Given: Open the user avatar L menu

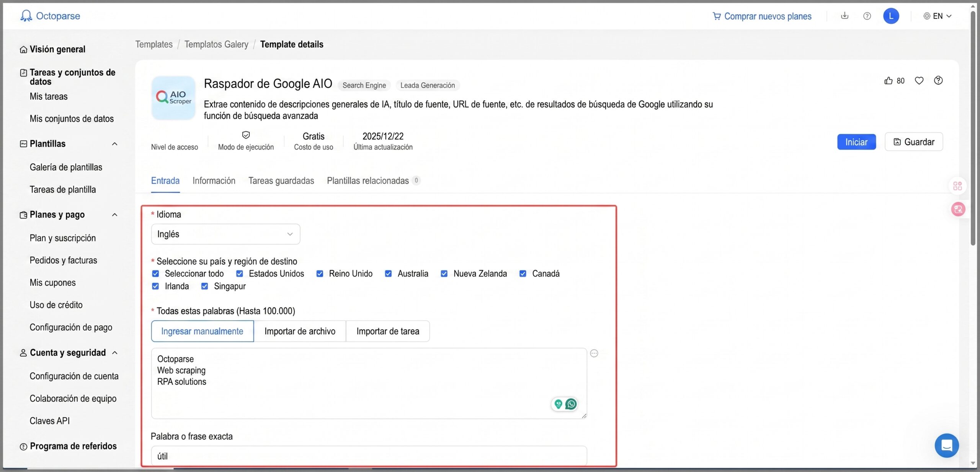Looking at the screenshot, I should pos(891,16).
